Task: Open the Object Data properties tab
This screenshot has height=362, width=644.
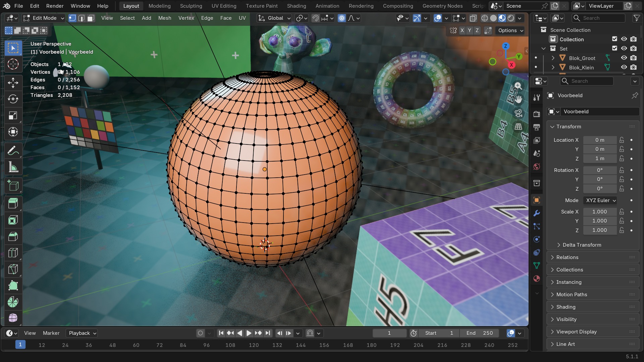Action: coord(537,265)
